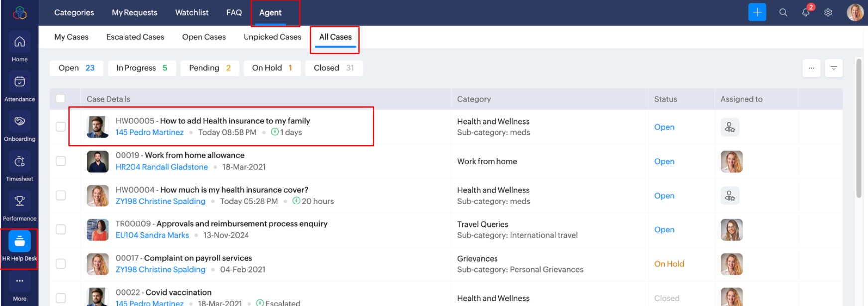The height and width of the screenshot is (306, 868).
Task: Open the Pedro Martinez employee link
Action: click(x=149, y=132)
